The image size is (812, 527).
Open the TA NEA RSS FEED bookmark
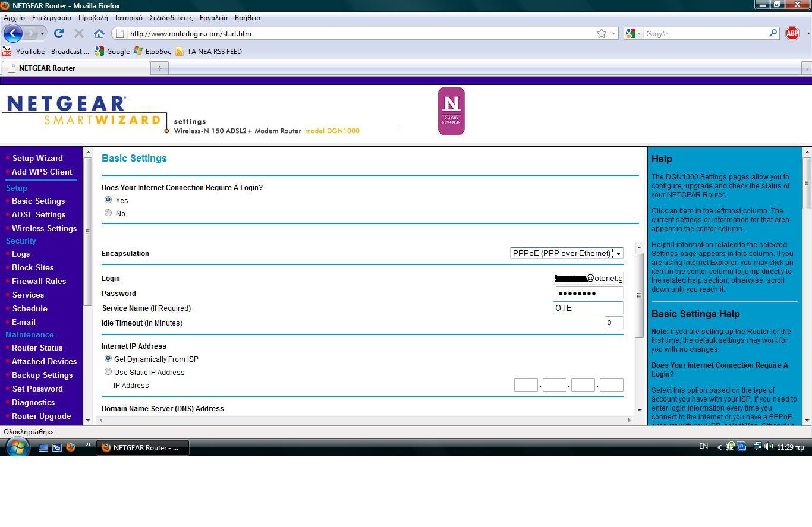tap(208, 51)
